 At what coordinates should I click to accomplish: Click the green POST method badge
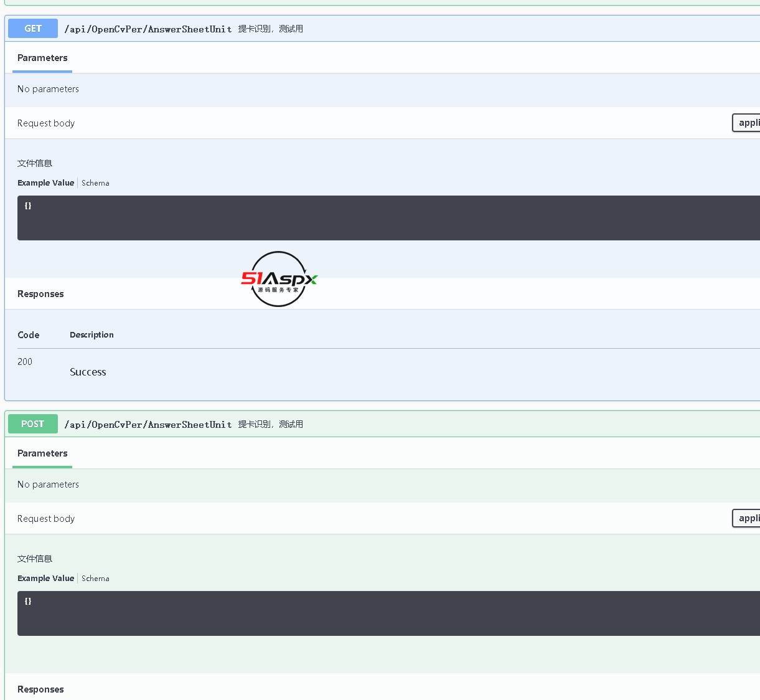[x=33, y=424]
